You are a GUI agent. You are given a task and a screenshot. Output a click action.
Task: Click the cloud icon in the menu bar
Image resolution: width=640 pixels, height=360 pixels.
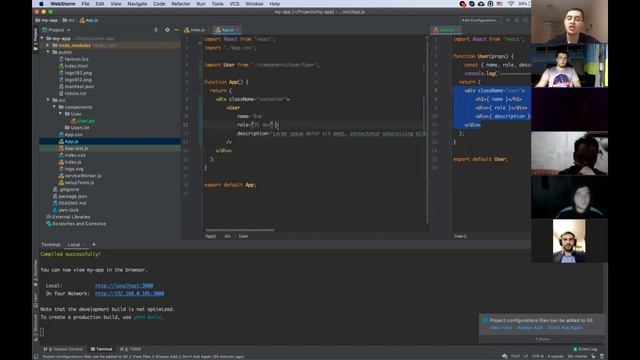point(481,4)
